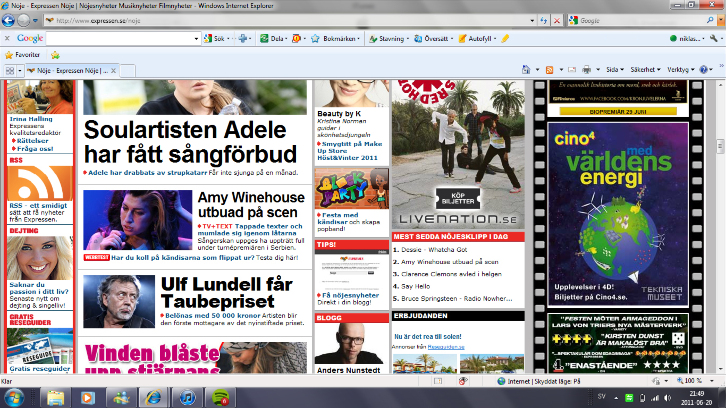Viewport: 726px width, 408px height.
Task: Open the Say Hello clip
Action: [x=415, y=286]
